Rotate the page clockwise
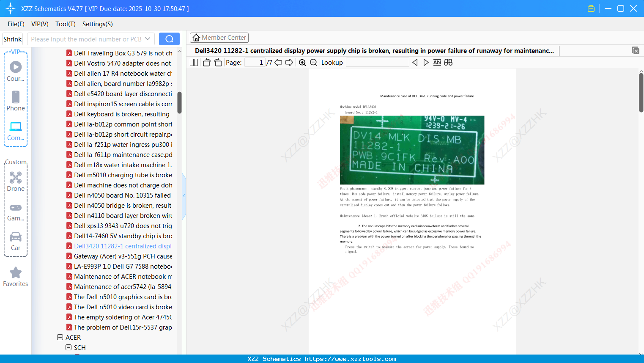Screen dimensions: 644x363 (218, 63)
